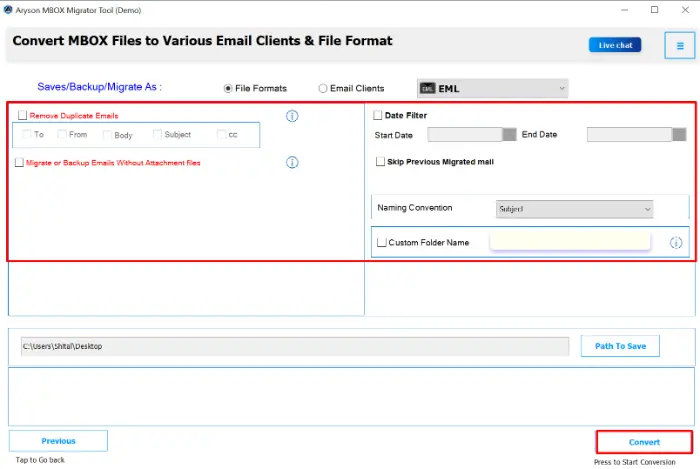The height and width of the screenshot is (469, 700).
Task: Click info icon next to Custom Folder Name
Action: [676, 243]
